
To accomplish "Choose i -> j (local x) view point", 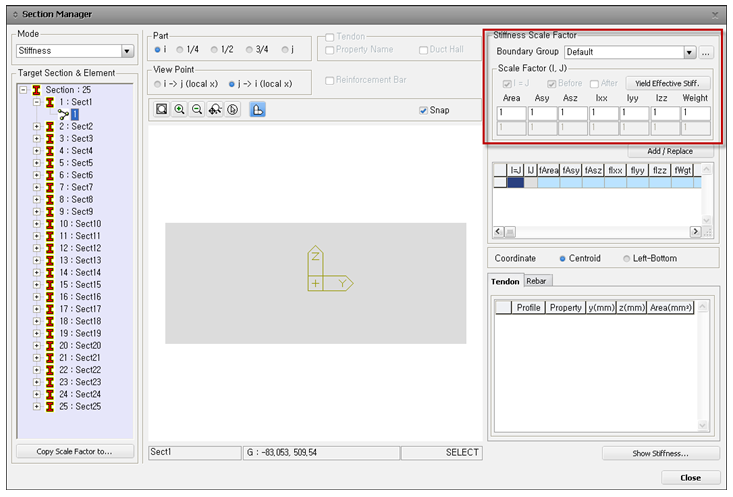I will 158,84.
